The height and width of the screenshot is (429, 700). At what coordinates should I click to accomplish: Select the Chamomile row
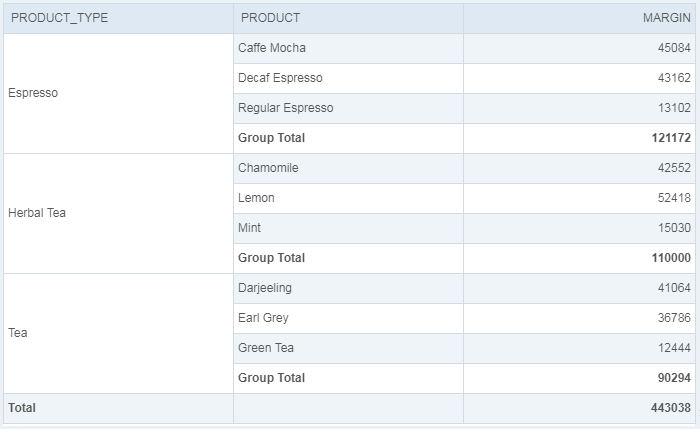(x=268, y=168)
